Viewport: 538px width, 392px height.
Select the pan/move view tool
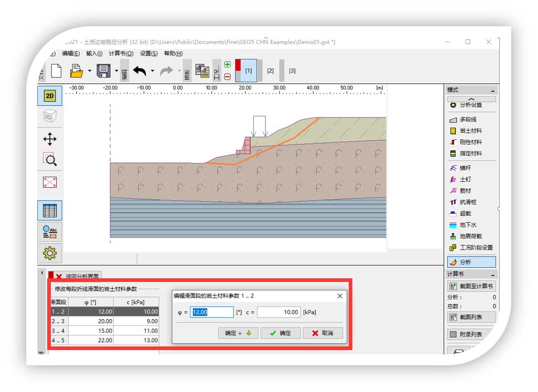click(50, 139)
